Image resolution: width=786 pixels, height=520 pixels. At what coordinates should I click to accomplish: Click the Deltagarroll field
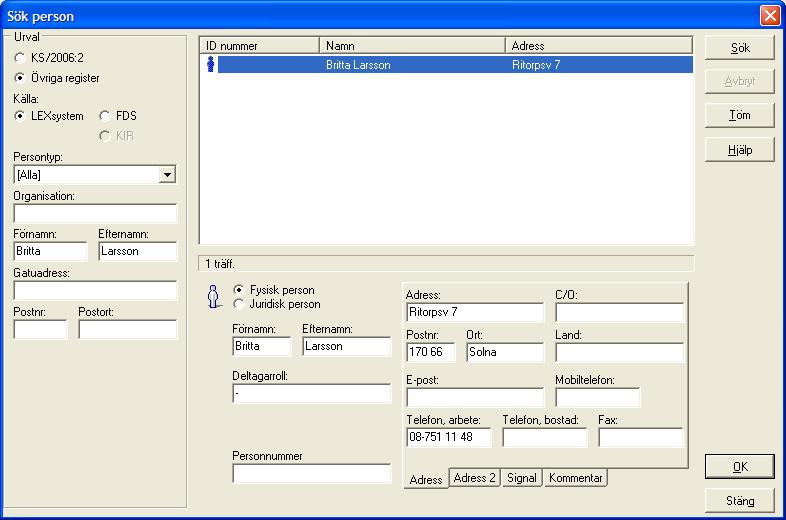312,394
